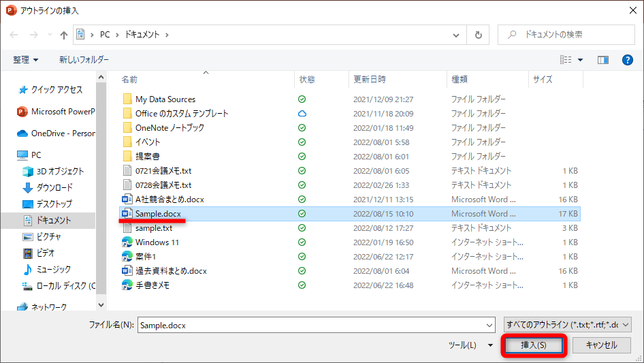The width and height of the screenshot is (644, 363).
Task: Expand the address bar history dropdown
Action: (456, 35)
